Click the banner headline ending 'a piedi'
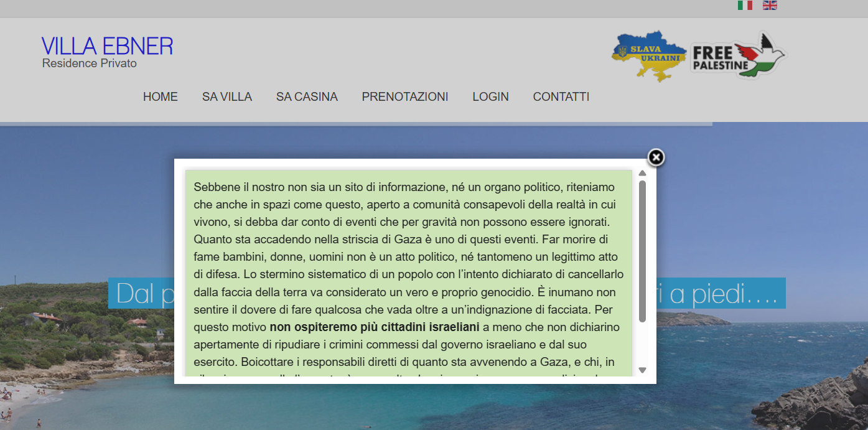The width and height of the screenshot is (868, 430). click(x=722, y=294)
